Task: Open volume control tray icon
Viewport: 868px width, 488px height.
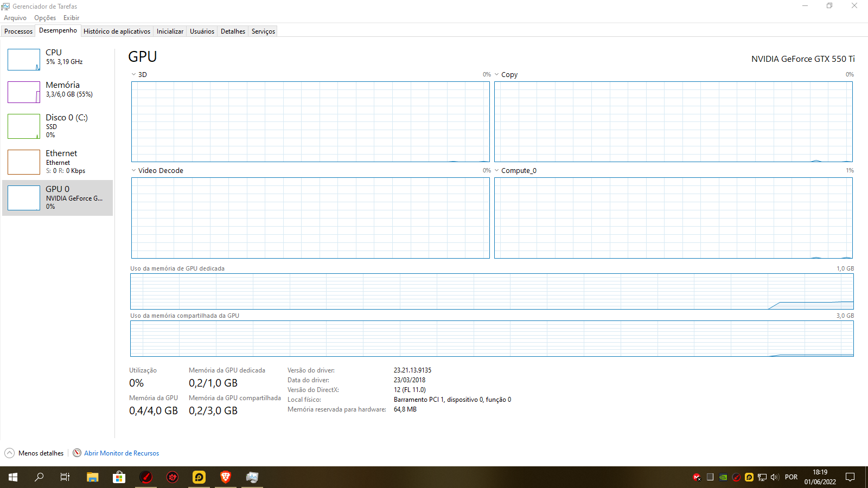Action: tap(775, 477)
